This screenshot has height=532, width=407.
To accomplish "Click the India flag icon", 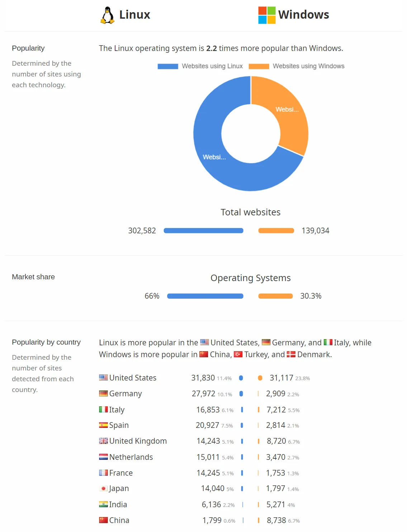I will 103,504.
